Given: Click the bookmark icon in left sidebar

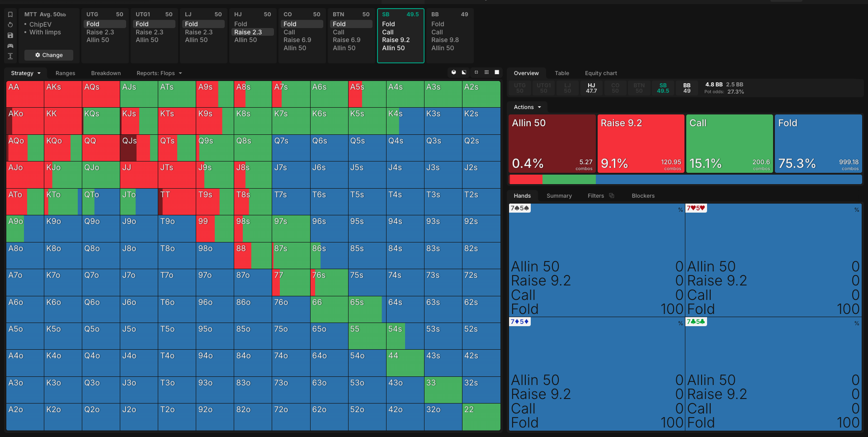Looking at the screenshot, I should (10, 14).
